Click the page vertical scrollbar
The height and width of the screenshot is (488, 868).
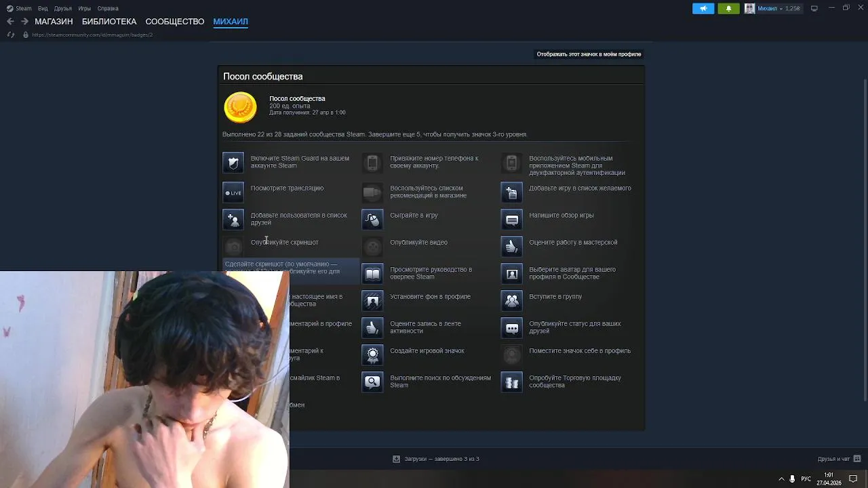[864, 241]
